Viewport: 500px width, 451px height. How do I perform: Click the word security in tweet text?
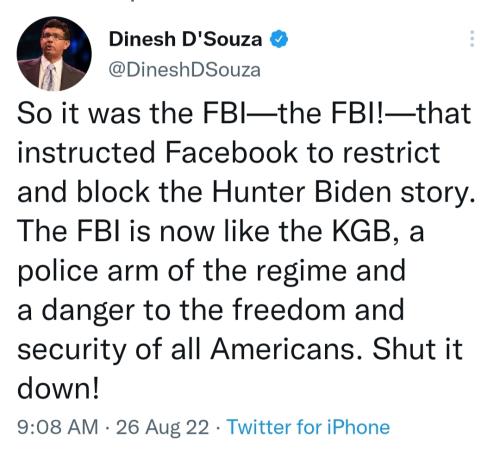pyautogui.click(x=72, y=351)
